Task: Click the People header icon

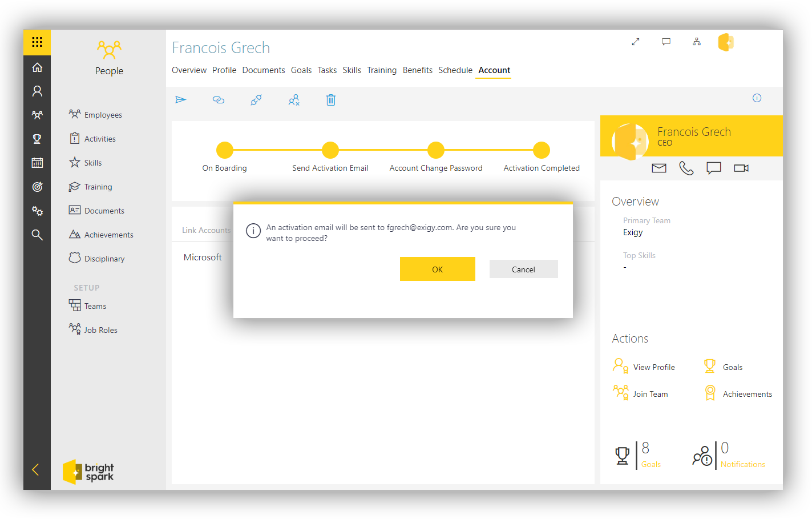Action: pos(109,50)
